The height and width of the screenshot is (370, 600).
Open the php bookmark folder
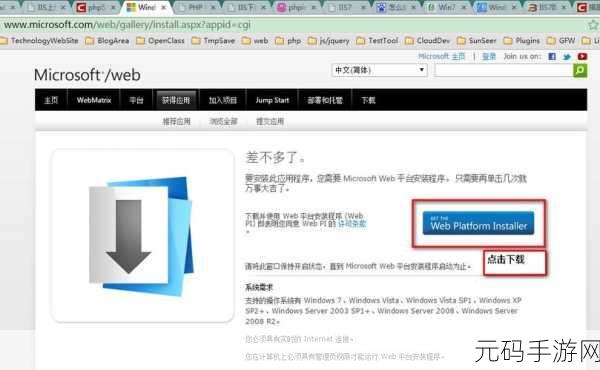tap(288, 41)
